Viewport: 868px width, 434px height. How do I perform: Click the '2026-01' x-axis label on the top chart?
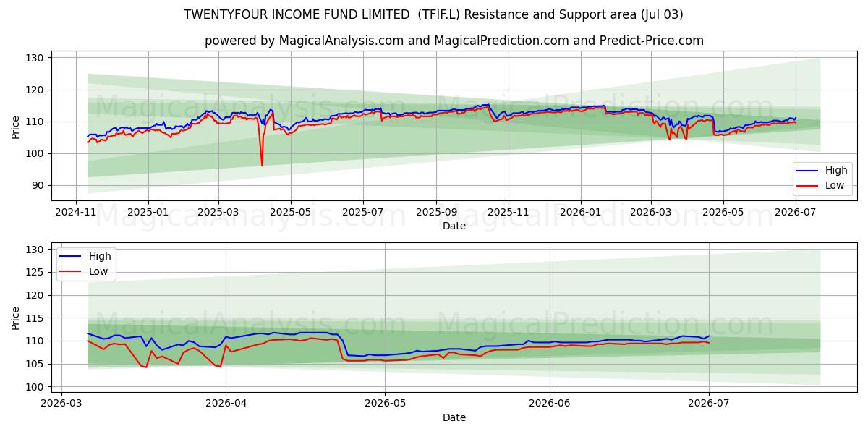click(581, 213)
